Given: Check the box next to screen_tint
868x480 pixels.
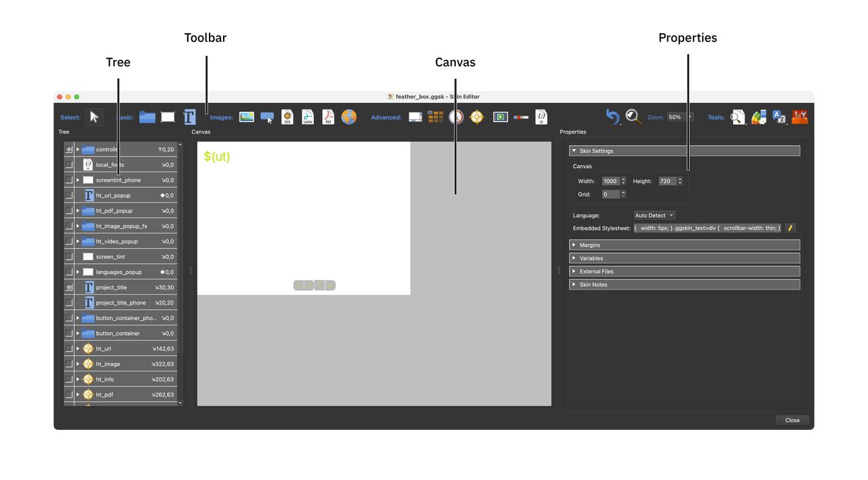Looking at the screenshot, I should coord(69,256).
